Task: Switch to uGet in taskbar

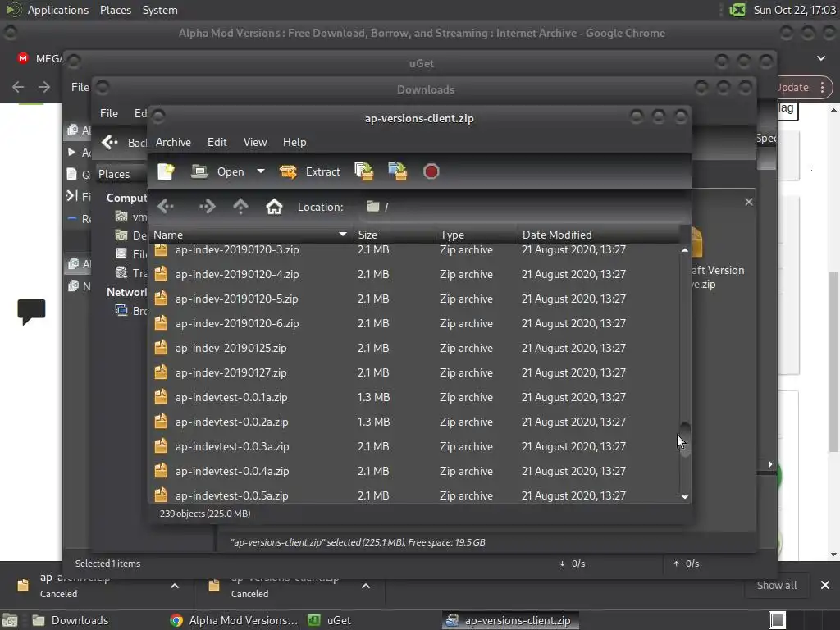Action: click(x=330, y=620)
